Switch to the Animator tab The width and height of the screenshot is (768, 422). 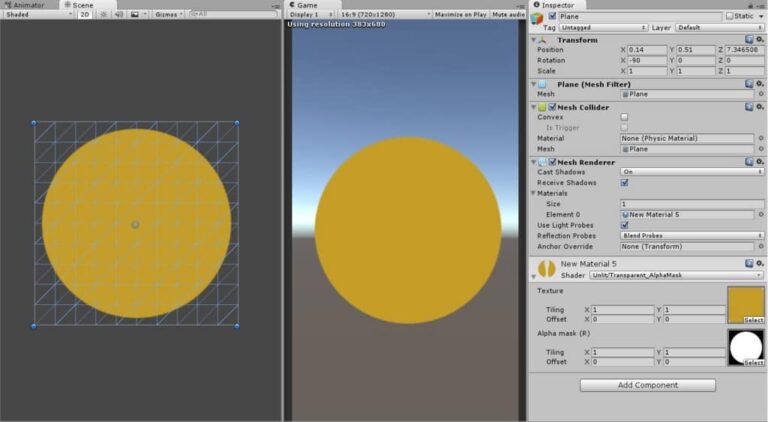point(27,5)
